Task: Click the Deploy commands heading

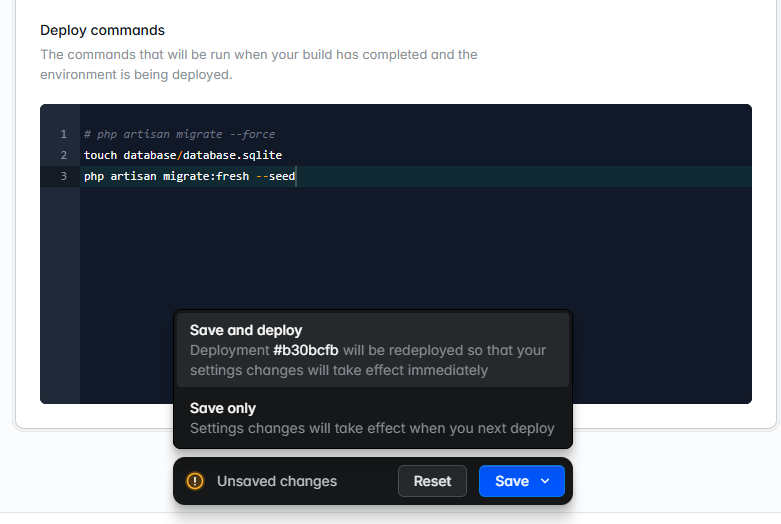Action: coord(103,30)
